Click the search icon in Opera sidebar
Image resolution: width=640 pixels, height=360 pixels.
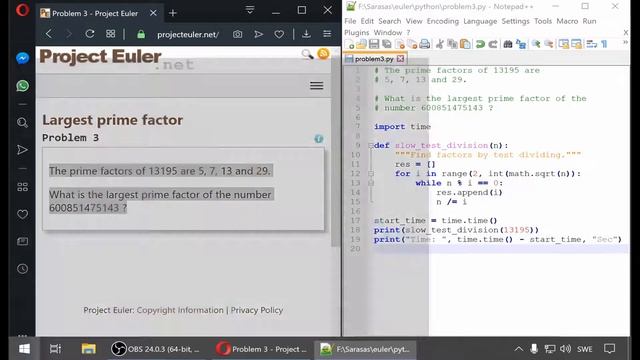(22, 122)
